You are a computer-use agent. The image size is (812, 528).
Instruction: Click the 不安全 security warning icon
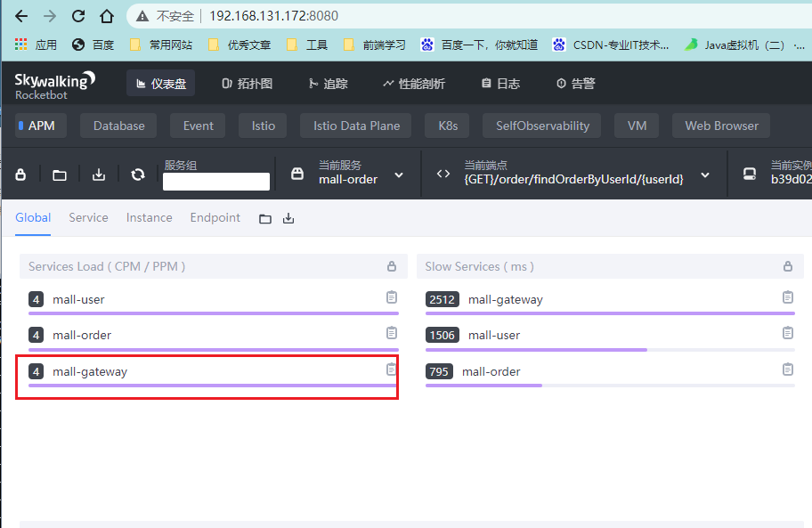[142, 16]
